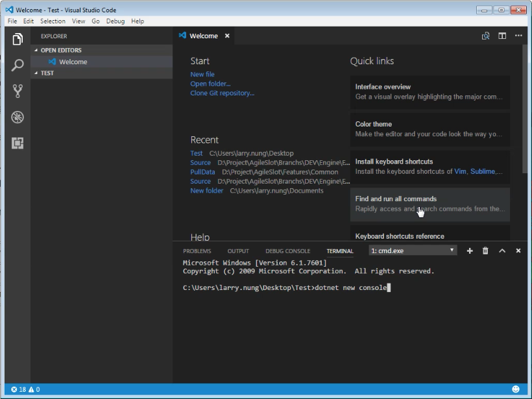This screenshot has width=532, height=399.
Task: Click the terminal command line input
Action: (x=287, y=287)
